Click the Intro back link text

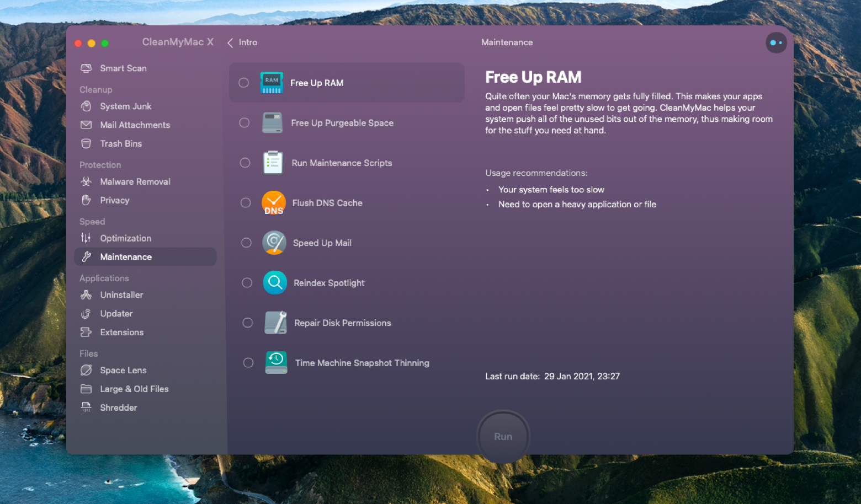coord(248,42)
